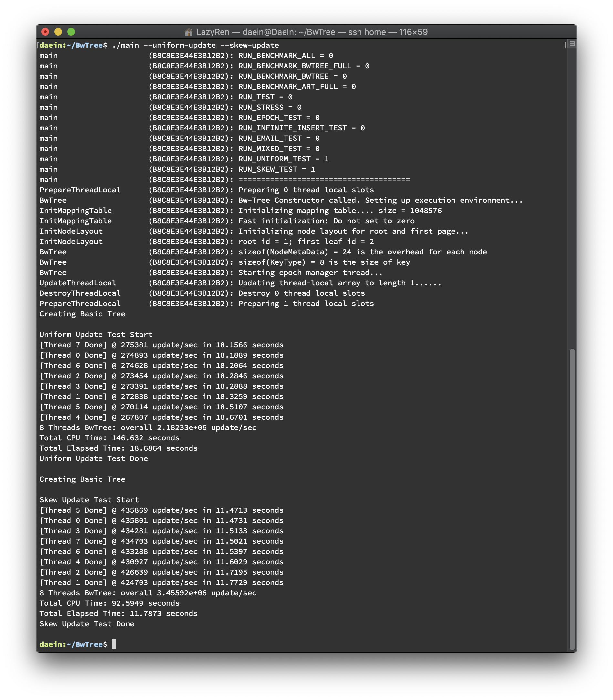Click 'Uniform Update Test Start' heading
Image resolution: width=613 pixels, height=700 pixels.
point(96,335)
